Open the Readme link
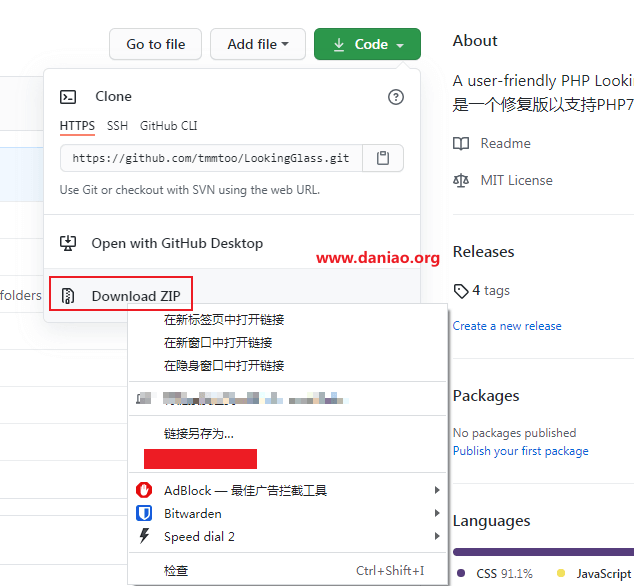The height and width of the screenshot is (586, 634). tap(505, 144)
